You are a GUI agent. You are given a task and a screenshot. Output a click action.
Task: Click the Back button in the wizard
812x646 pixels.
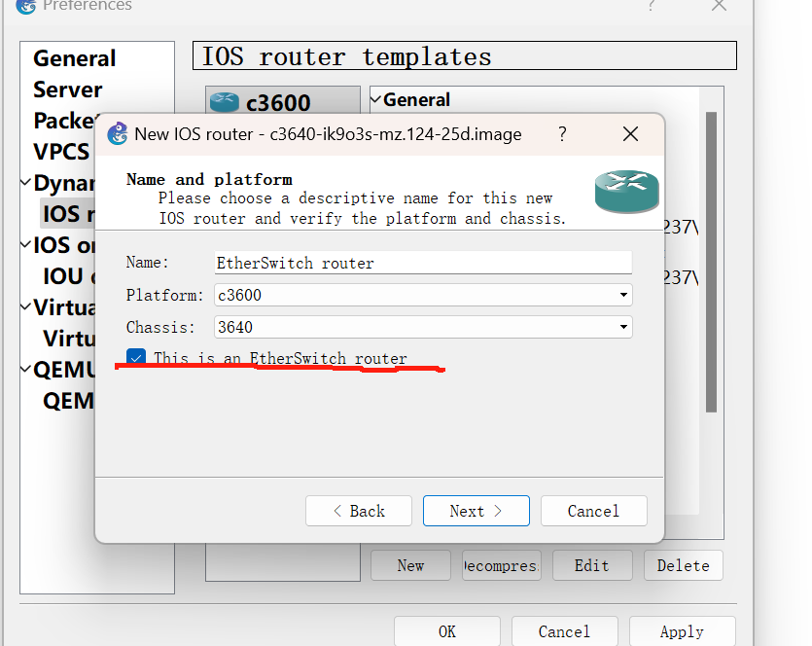[359, 511]
